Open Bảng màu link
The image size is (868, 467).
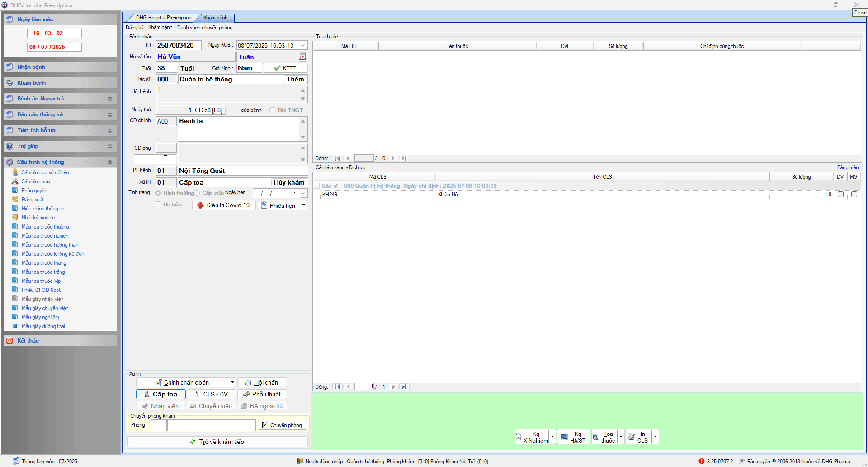coord(848,167)
